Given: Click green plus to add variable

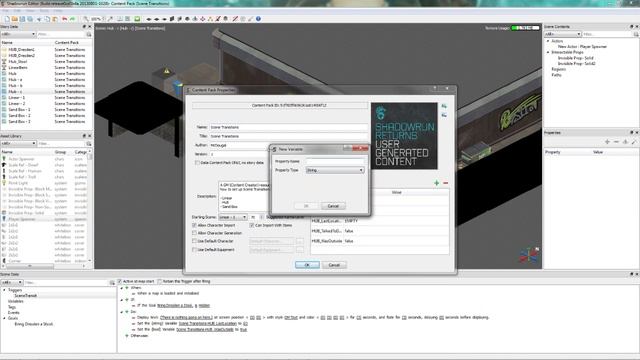Looking at the screenshot, I should [x=437, y=183].
